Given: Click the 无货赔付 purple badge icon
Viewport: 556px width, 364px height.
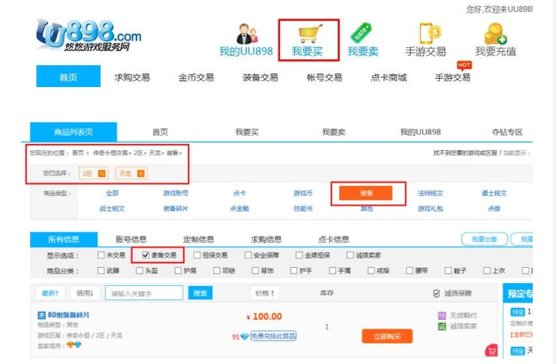Looking at the screenshot, I should coord(442,315).
